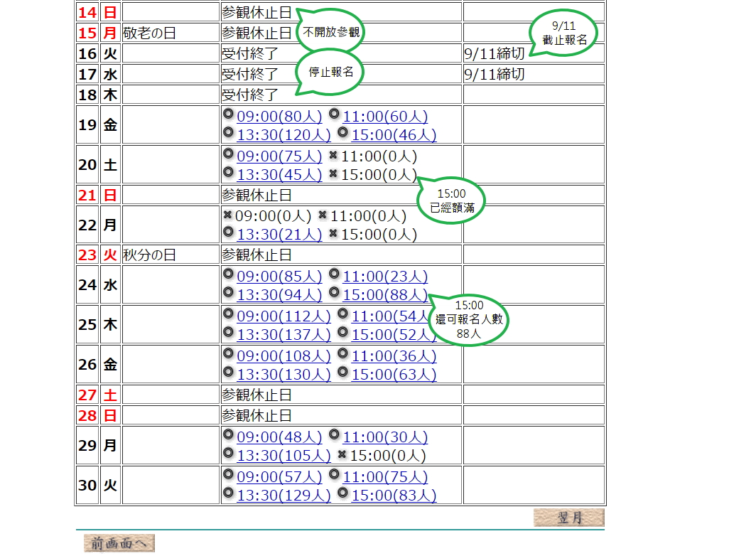Select 09:00(80人) slot on the 19th

tap(279, 117)
